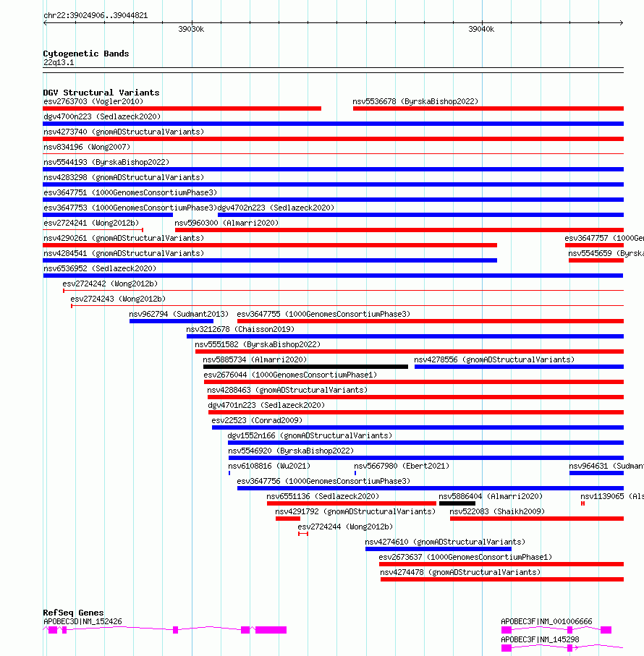Open nsv4278556 (gnomADStructuralVariants) label
Image resolution: width=644 pixels, height=656 pixels.
coord(494,359)
